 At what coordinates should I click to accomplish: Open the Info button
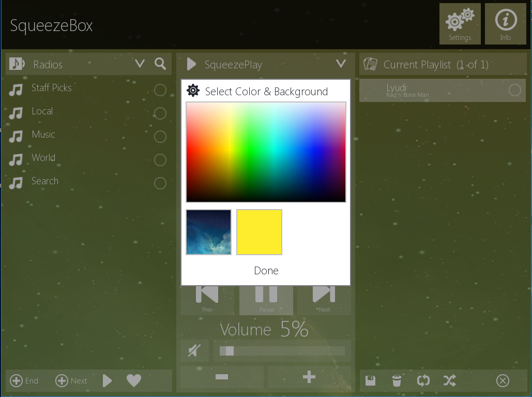point(505,24)
